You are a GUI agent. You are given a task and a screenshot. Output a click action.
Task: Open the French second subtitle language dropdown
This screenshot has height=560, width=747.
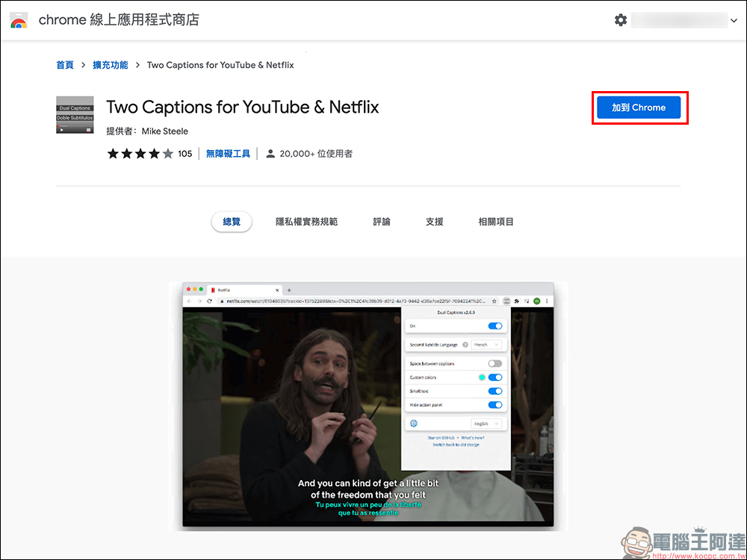486,345
